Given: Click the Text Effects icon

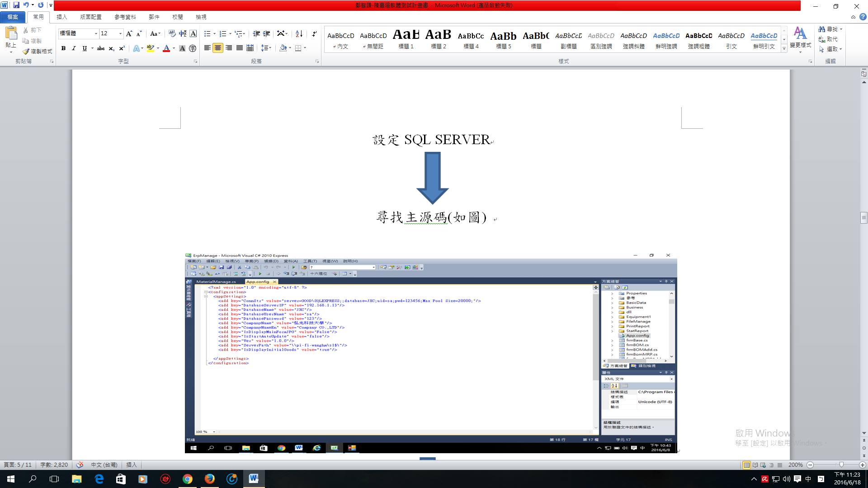Looking at the screenshot, I should tap(136, 48).
